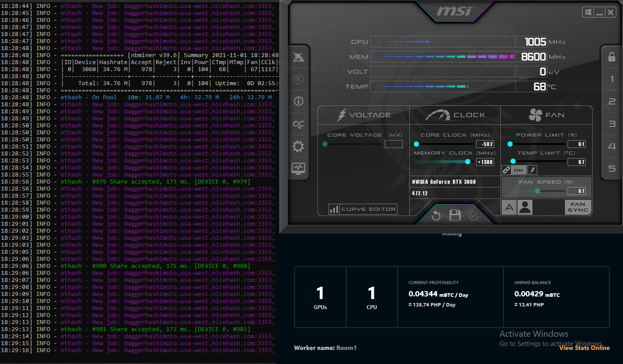Screen dimensions: 623x364
Task: Click the Temp Limit slider handle
Action: [x=513, y=162]
